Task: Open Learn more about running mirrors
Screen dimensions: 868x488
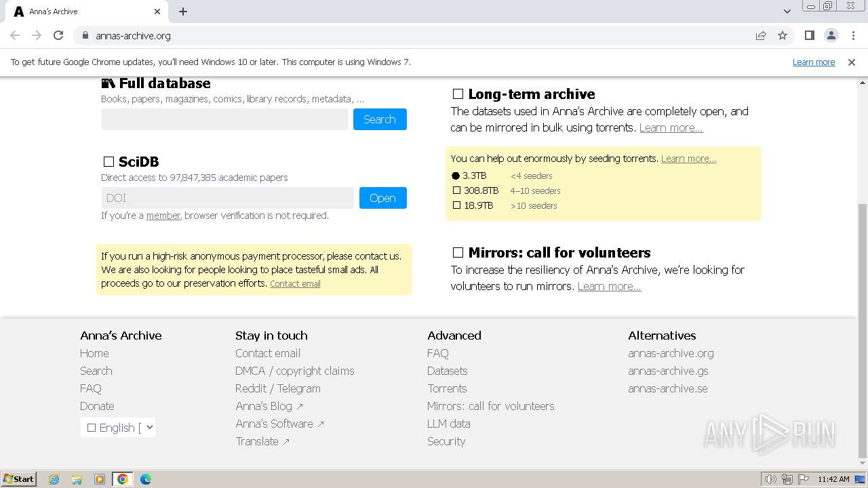Action: coord(609,286)
